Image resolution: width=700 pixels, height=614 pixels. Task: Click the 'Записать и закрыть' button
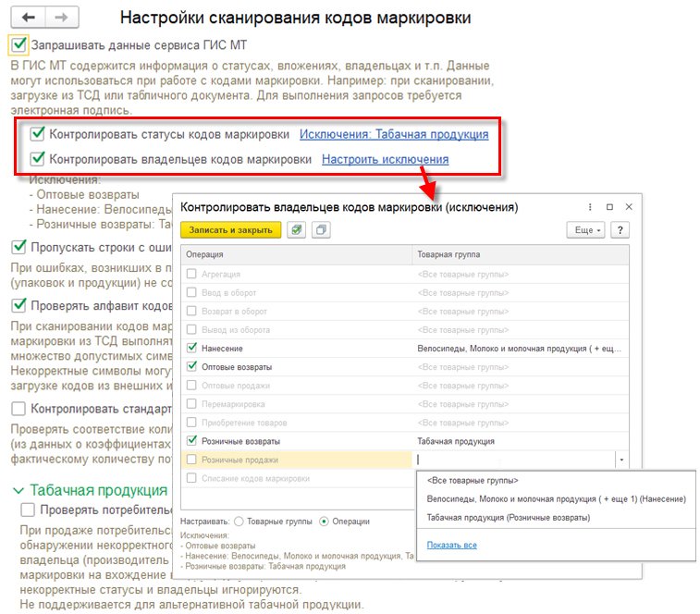tap(230, 230)
